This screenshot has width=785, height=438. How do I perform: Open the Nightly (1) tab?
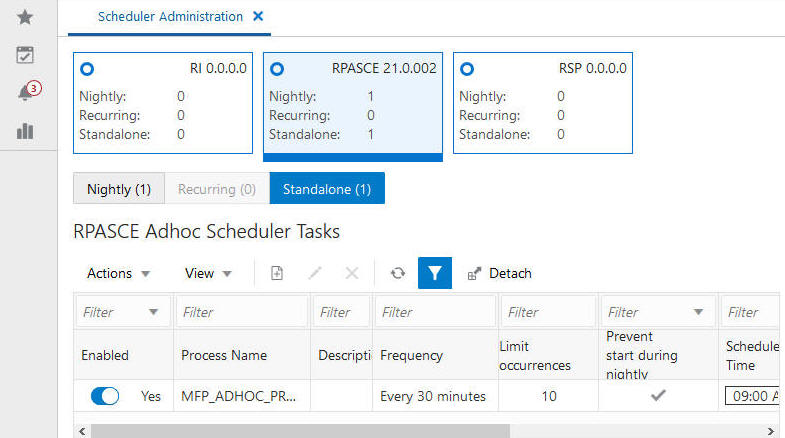[x=119, y=189]
